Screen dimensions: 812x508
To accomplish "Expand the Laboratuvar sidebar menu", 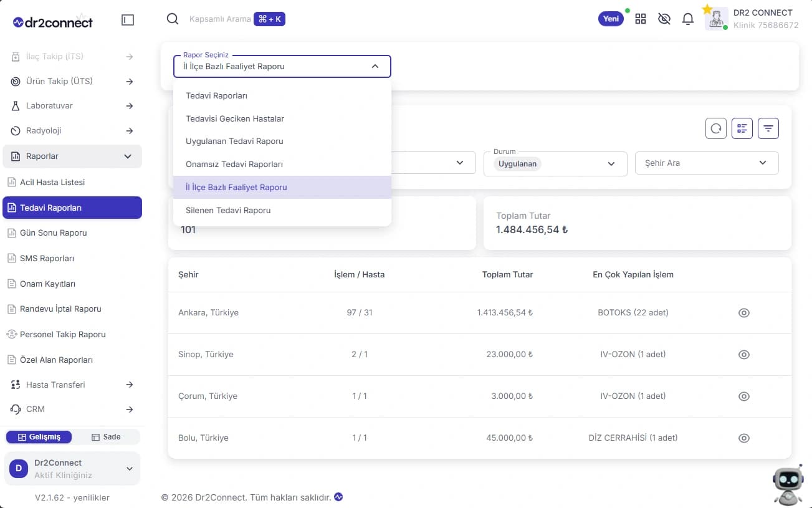I will coord(72,106).
